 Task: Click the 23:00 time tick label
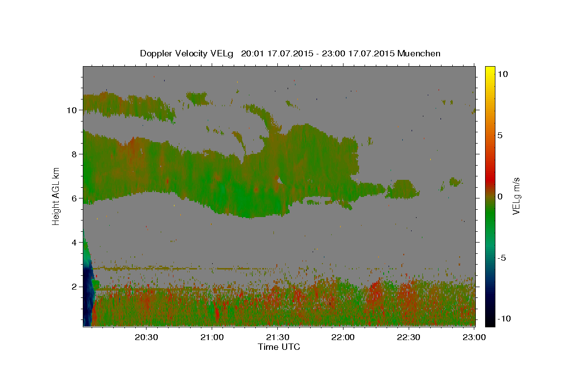(474, 337)
